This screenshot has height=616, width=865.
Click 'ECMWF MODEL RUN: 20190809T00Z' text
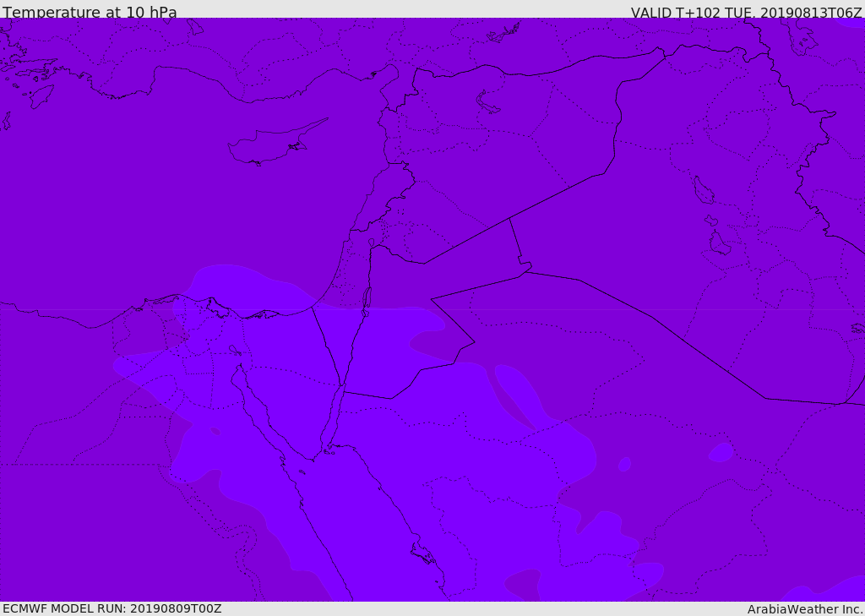(x=112, y=608)
